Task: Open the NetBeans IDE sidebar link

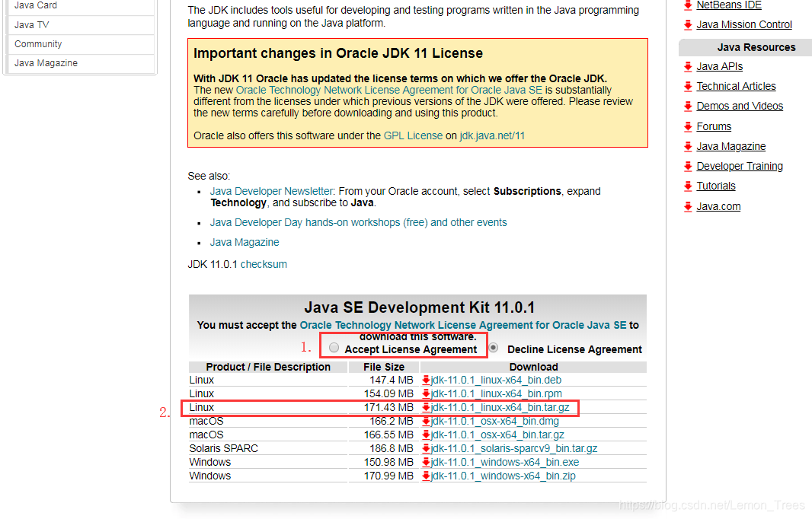Action: point(729,5)
